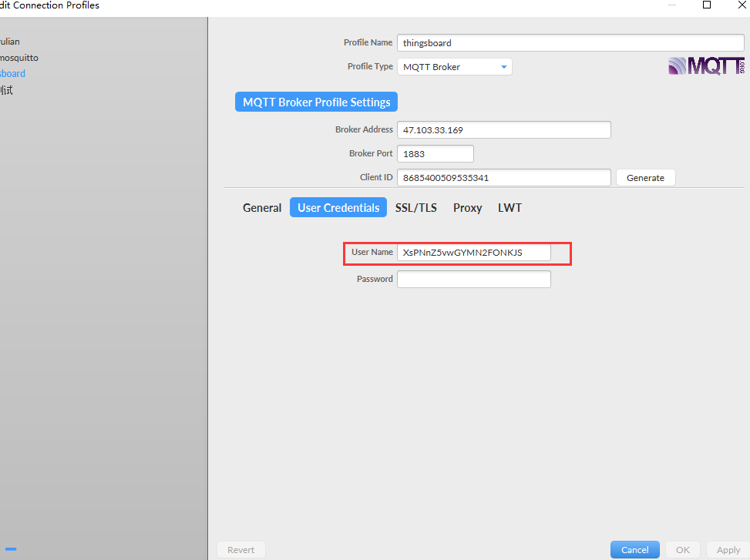
Task: Click the Password field
Action: click(x=473, y=279)
